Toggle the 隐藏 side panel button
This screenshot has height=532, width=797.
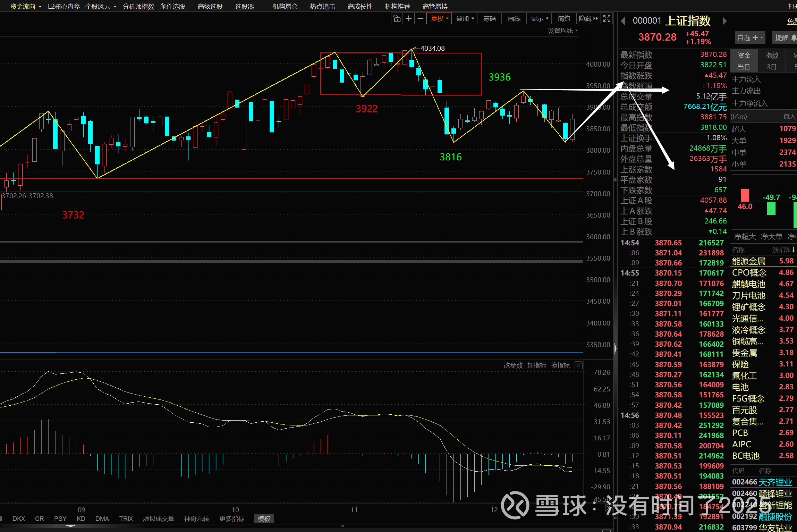[x=588, y=18]
